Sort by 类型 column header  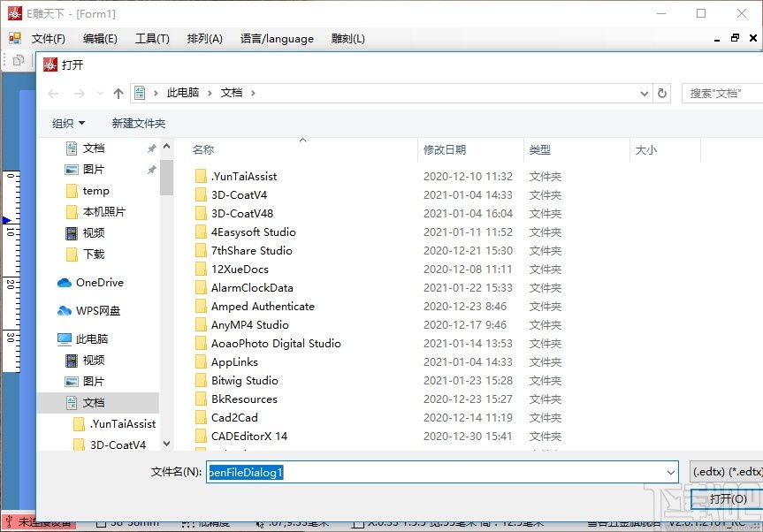(540, 149)
